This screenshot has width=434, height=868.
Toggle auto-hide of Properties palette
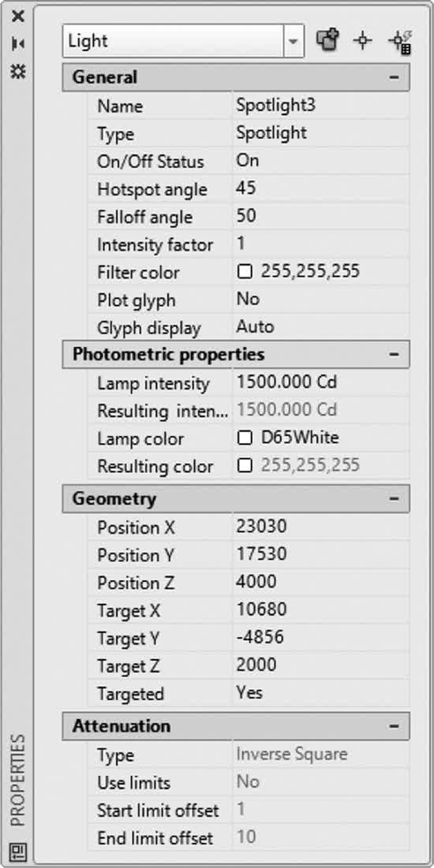coord(18,43)
